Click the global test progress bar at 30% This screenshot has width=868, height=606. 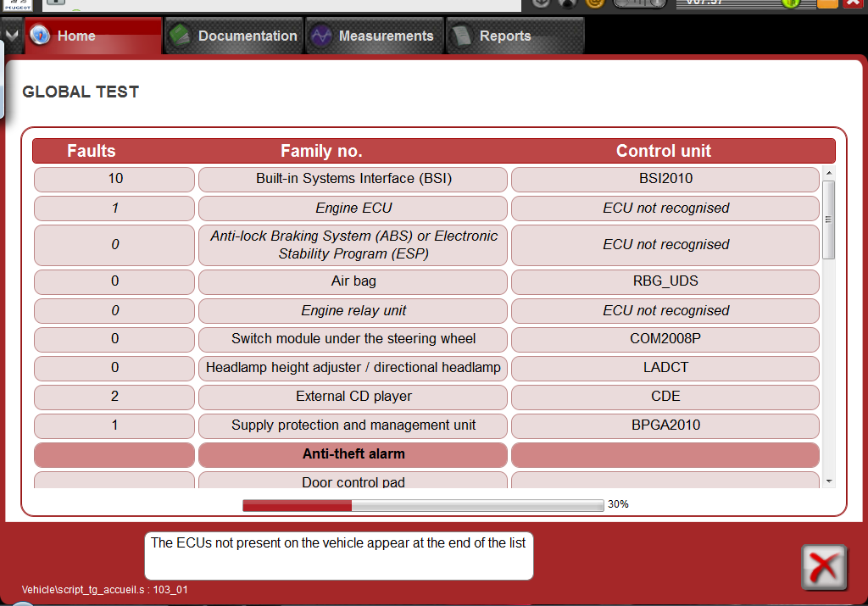423,505
